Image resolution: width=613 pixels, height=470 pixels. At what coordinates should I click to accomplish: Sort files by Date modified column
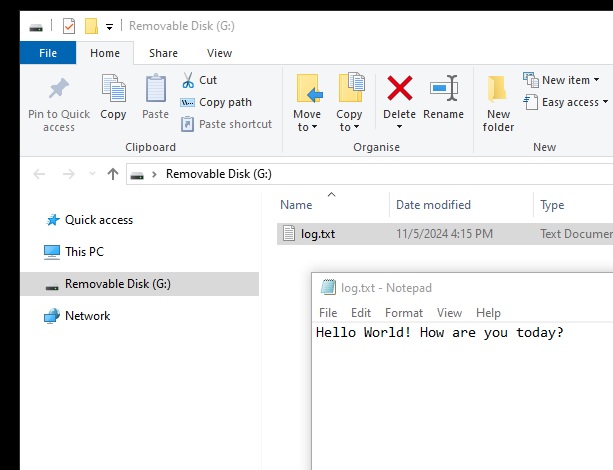433,205
